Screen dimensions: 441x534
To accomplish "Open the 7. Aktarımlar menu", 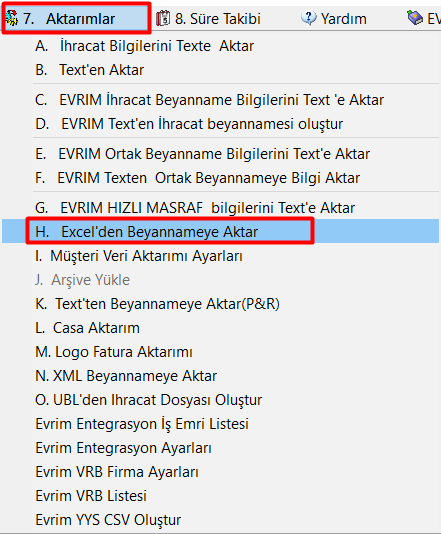I will [76, 18].
